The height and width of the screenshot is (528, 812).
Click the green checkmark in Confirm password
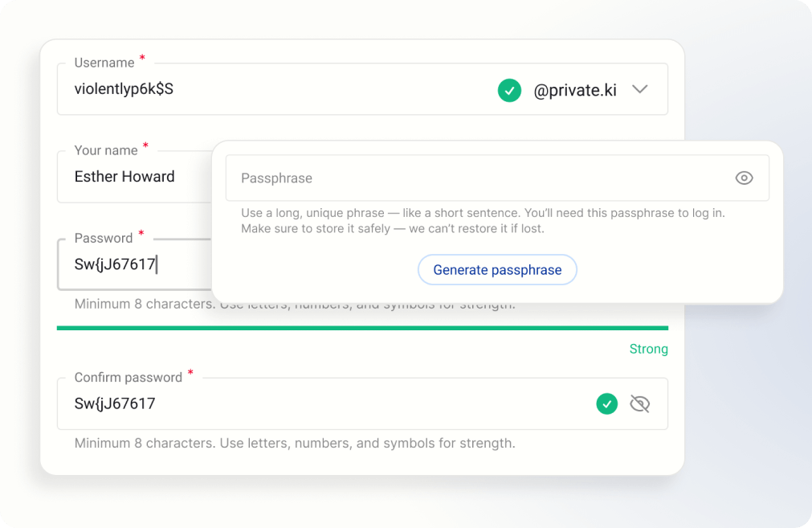tap(607, 403)
